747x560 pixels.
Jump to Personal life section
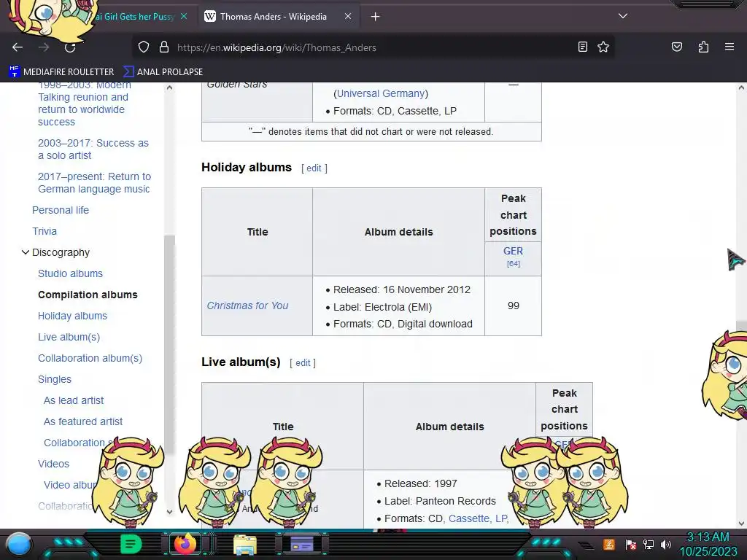coord(61,210)
